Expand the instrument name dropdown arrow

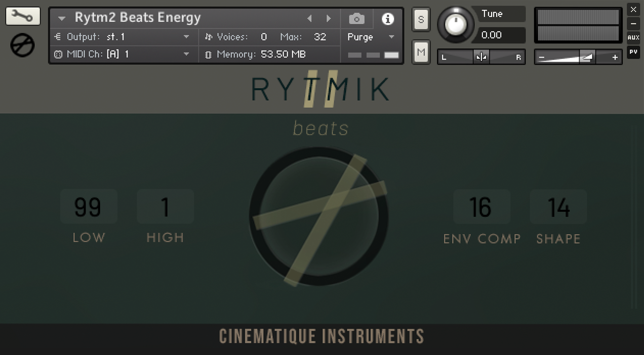click(x=62, y=19)
